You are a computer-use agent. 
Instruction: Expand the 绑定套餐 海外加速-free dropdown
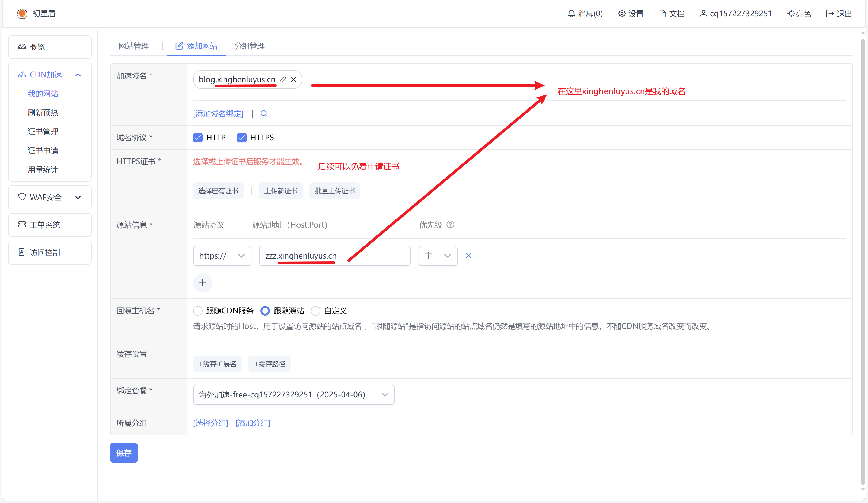point(293,395)
